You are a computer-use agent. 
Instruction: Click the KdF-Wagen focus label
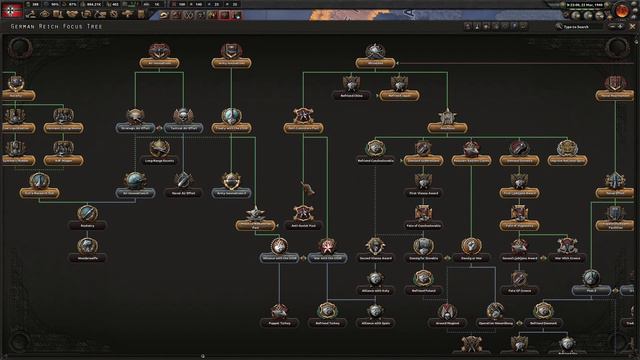pyautogui.click(x=64, y=161)
